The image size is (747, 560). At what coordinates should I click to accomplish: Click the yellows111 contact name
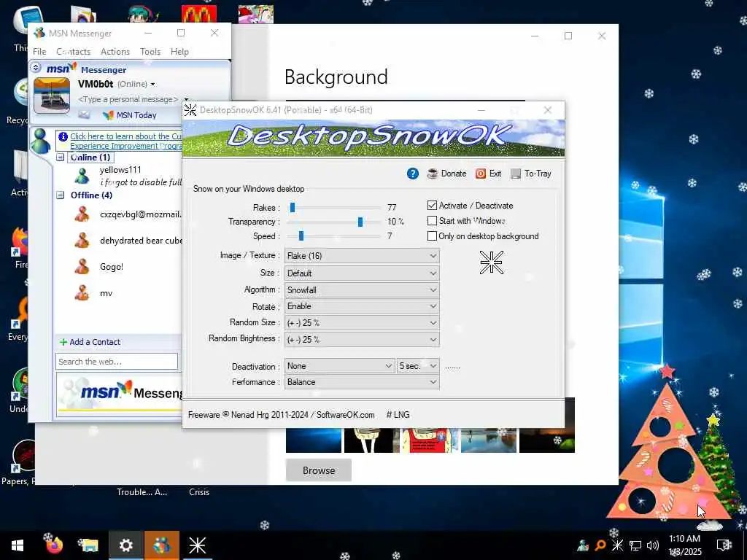tap(120, 169)
